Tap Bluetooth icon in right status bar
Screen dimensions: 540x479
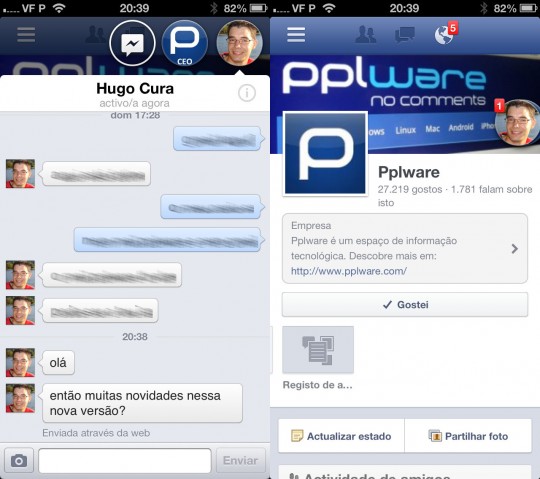[x=484, y=8]
